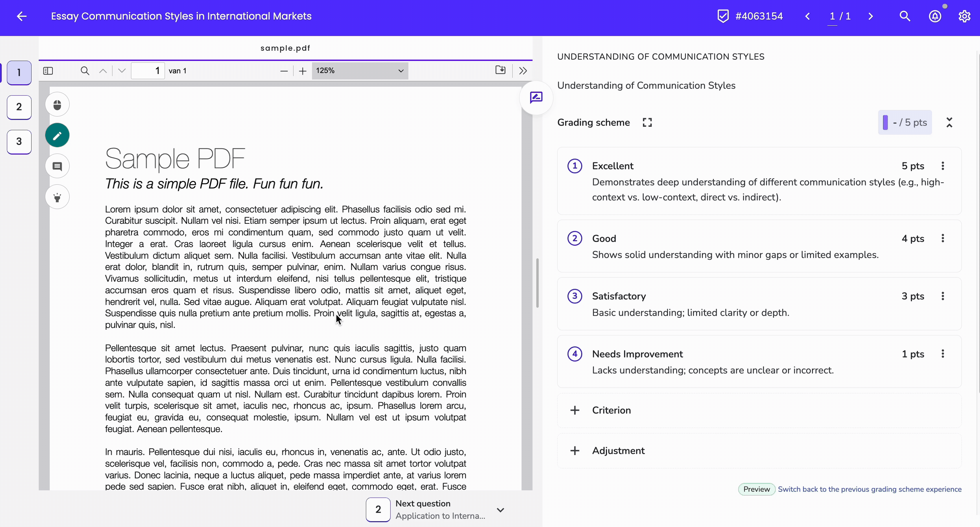980x527 pixels.
Task: Select Excellent criterion for 5 pts
Action: (759, 181)
